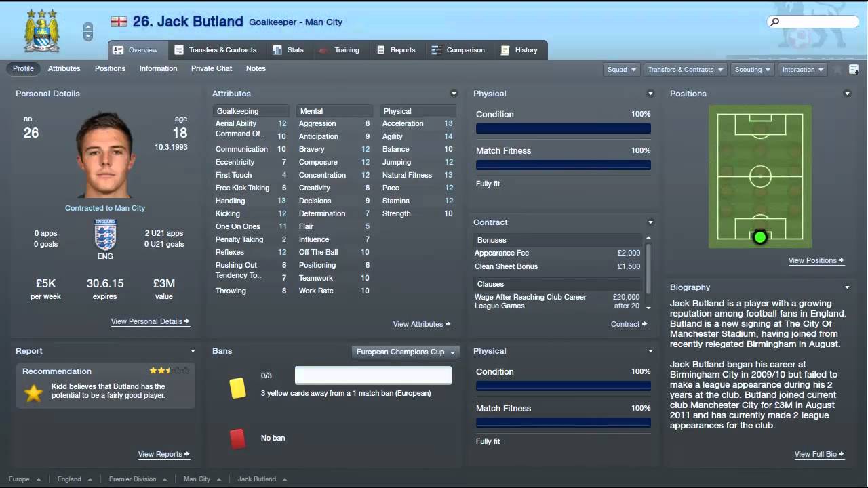The width and height of the screenshot is (868, 488).
Task: Open the Scouting dropdown menu
Action: pos(753,69)
